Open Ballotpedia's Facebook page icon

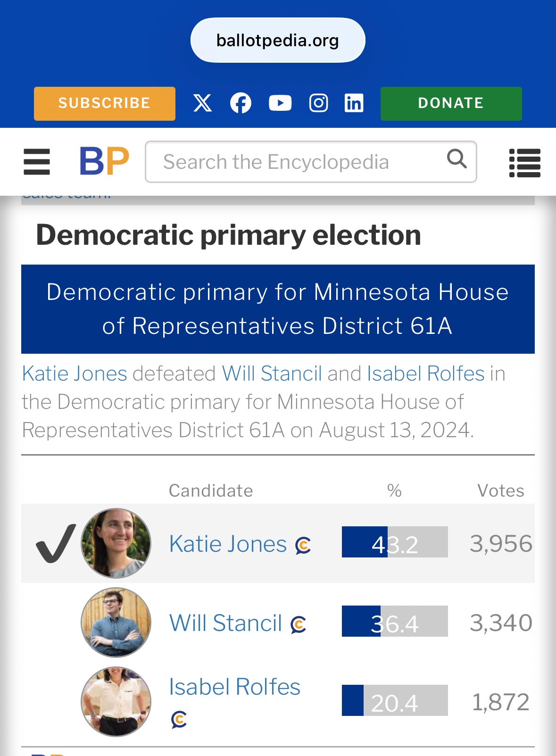click(241, 103)
